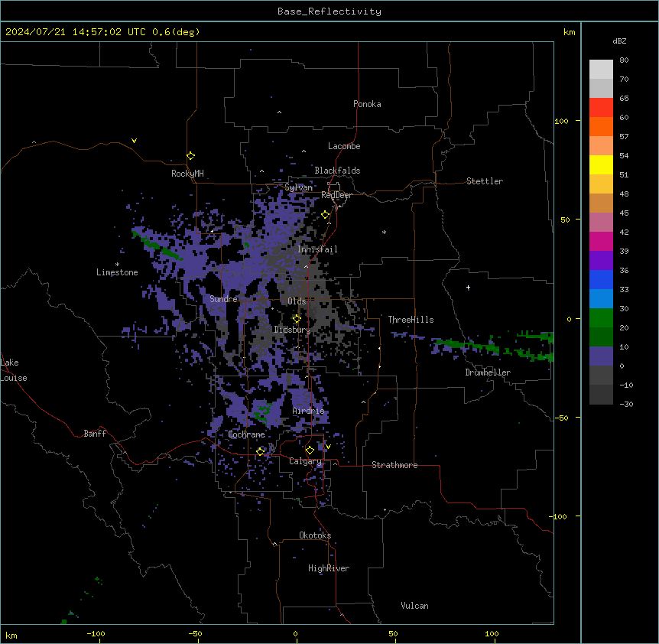The width and height of the screenshot is (659, 644).
Task: Click the y-axis 100 km tick label
Action: (x=561, y=121)
